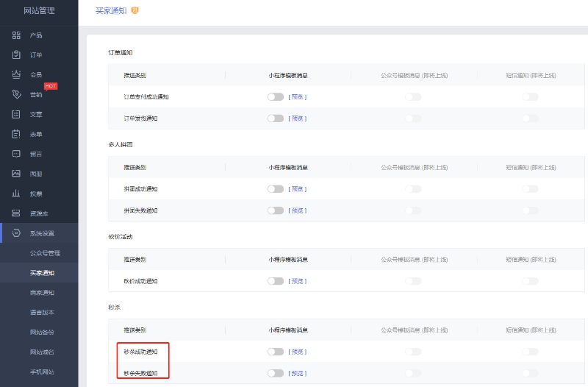Click the orange badge beside 买家通知 title
588x387 pixels.
[135, 10]
